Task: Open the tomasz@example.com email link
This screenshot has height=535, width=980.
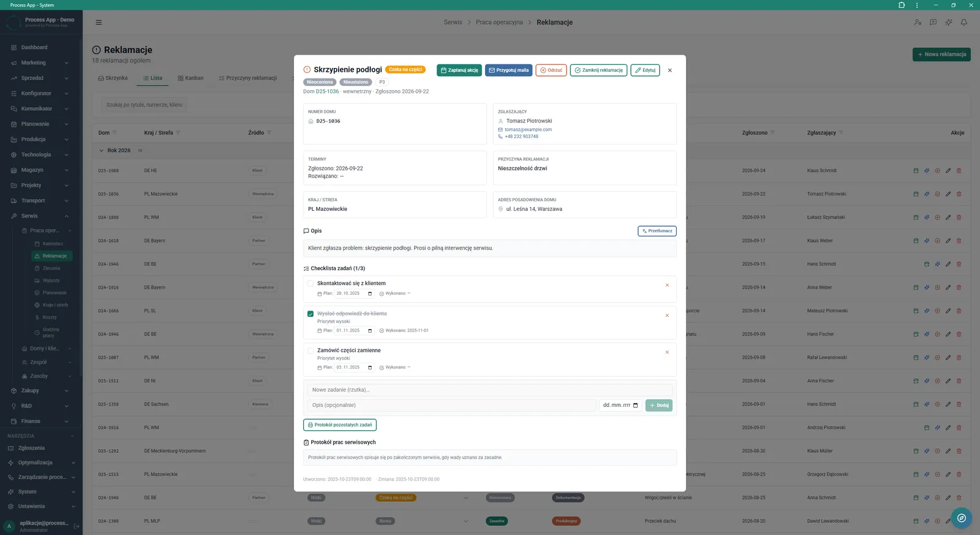Action: pos(528,129)
